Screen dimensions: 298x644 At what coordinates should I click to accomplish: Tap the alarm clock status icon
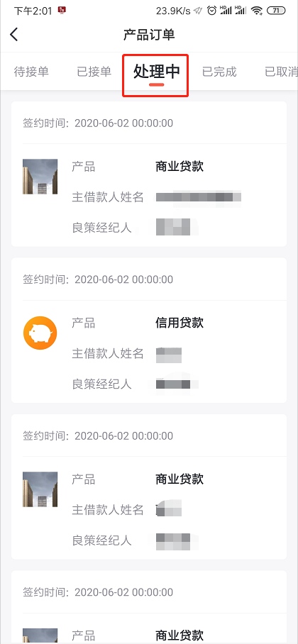(211, 11)
